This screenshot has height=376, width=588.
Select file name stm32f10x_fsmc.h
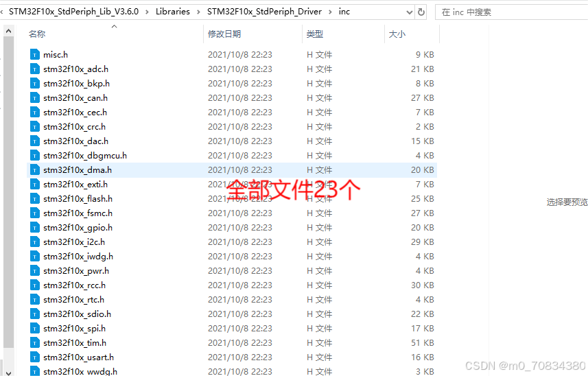pyautogui.click(x=78, y=213)
